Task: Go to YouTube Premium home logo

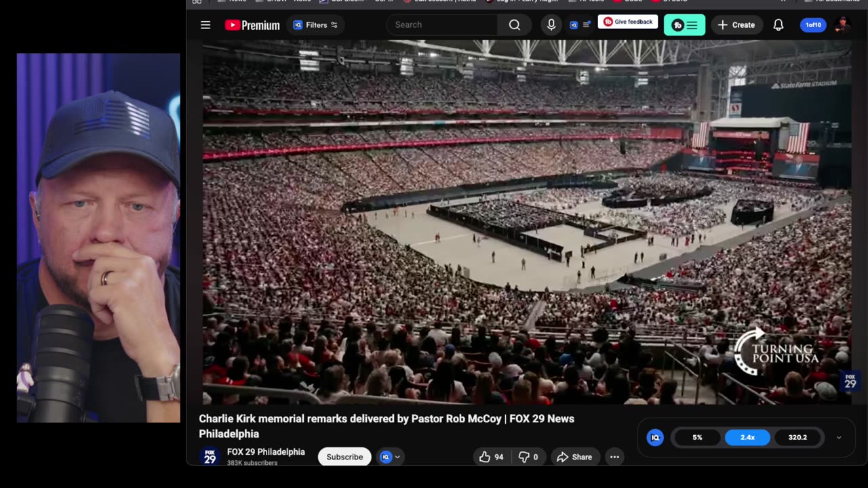Action: [x=252, y=25]
